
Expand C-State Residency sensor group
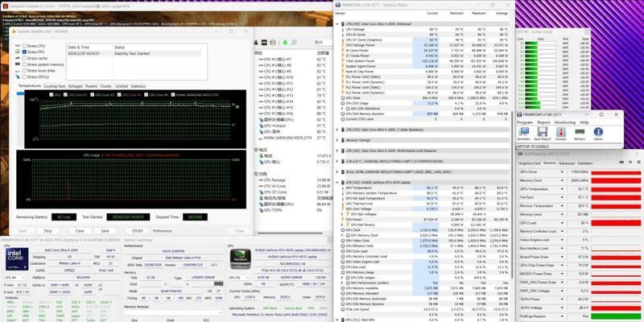coord(337,130)
